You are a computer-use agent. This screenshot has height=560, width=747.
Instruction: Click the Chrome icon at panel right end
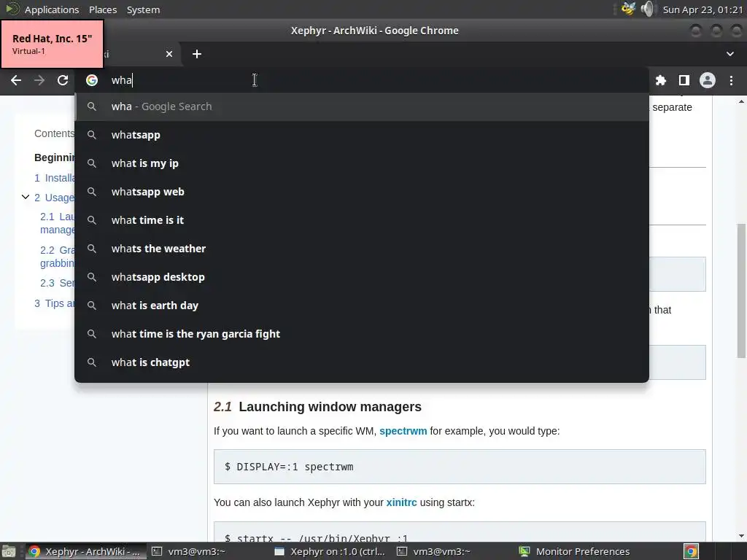692,551
